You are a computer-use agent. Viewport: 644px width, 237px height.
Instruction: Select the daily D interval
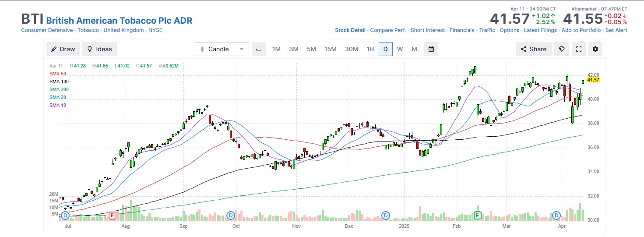(385, 49)
